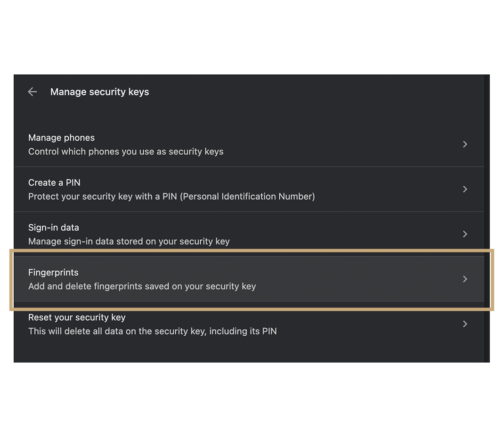Select the Create a PIN title
Image resolution: width=504 pixels, height=437 pixels.
[54, 183]
